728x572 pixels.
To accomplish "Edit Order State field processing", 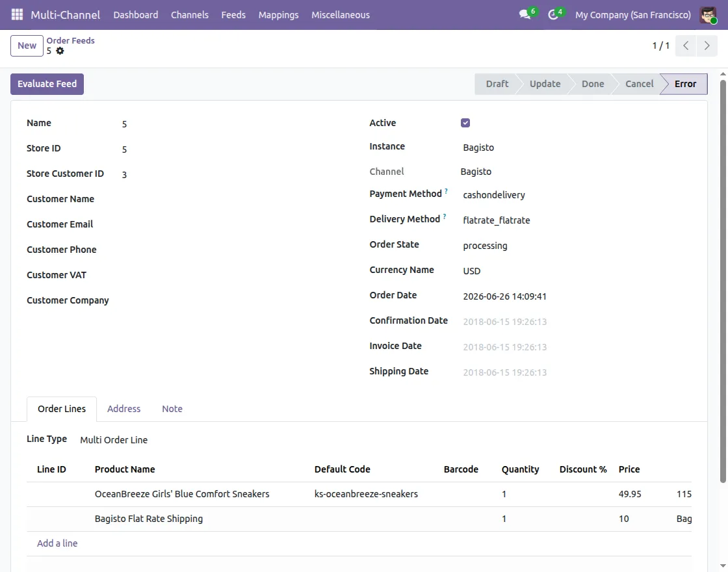I will [x=577, y=246].
